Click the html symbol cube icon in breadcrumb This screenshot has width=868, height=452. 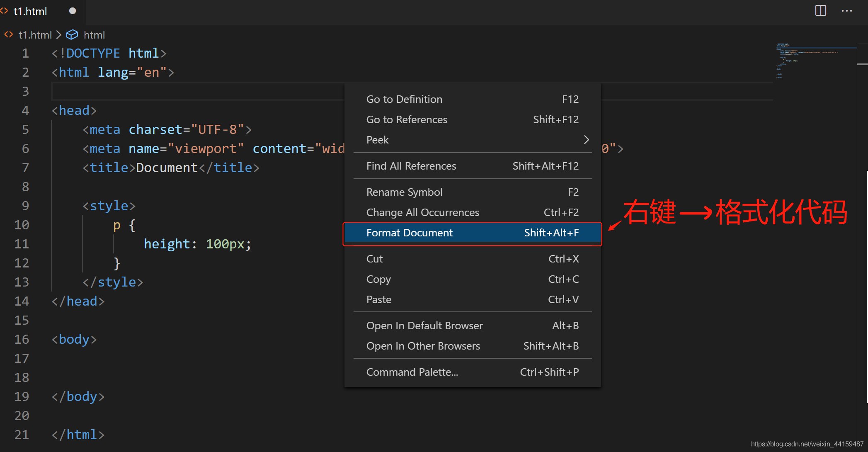coord(72,35)
